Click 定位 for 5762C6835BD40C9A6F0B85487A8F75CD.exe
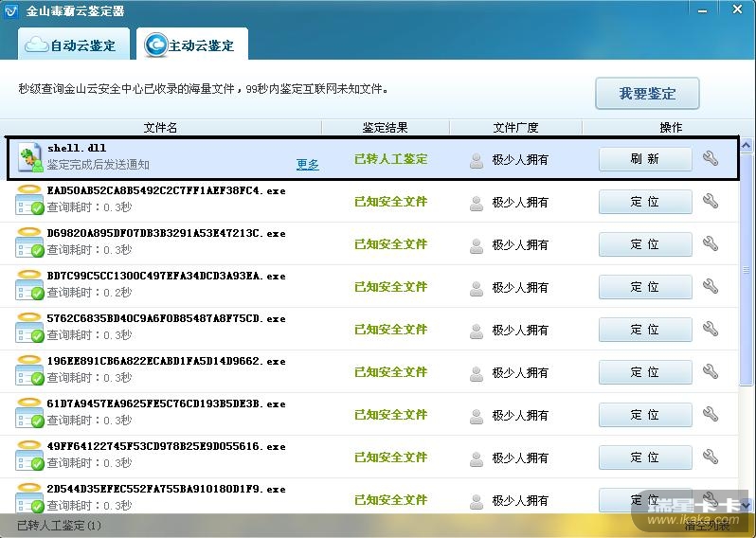 point(645,330)
